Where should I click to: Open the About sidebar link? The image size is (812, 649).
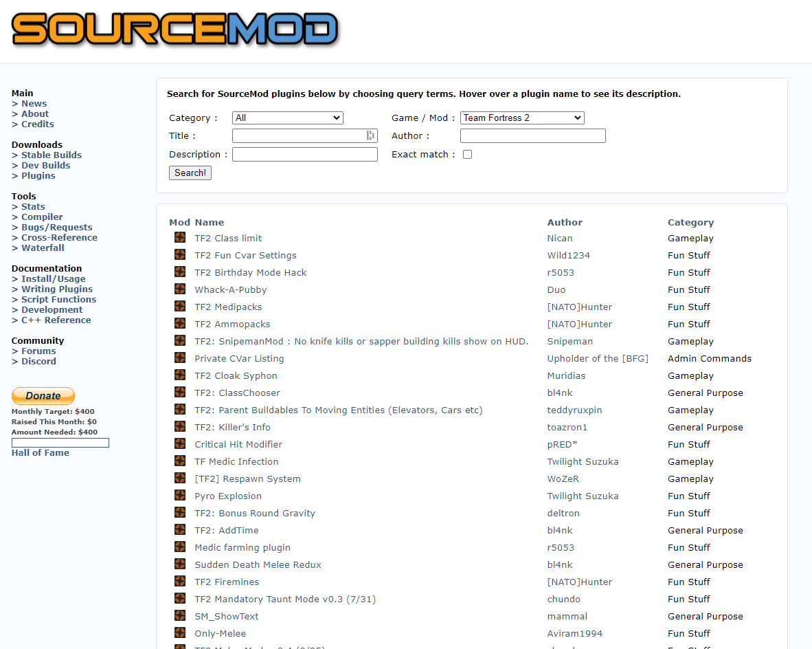point(35,114)
